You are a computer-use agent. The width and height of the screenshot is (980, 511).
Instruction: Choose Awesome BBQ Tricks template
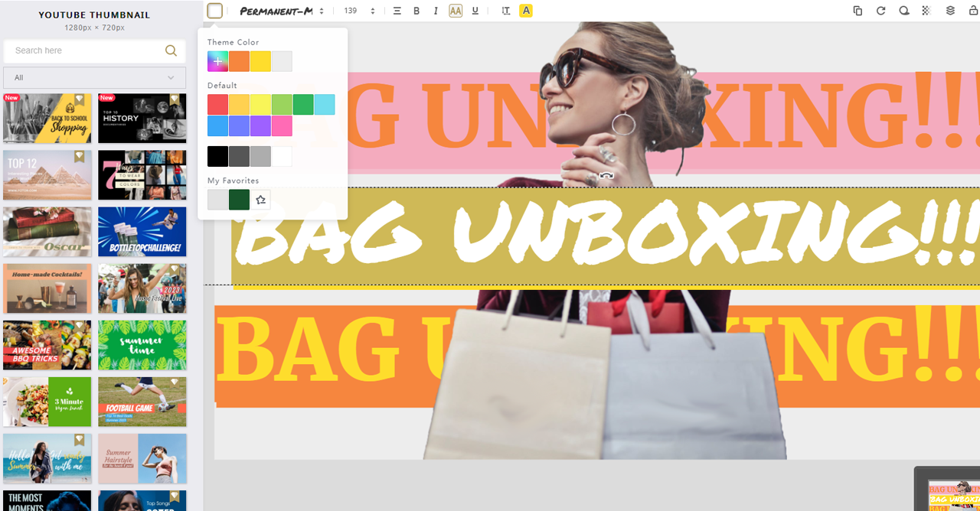coord(47,345)
